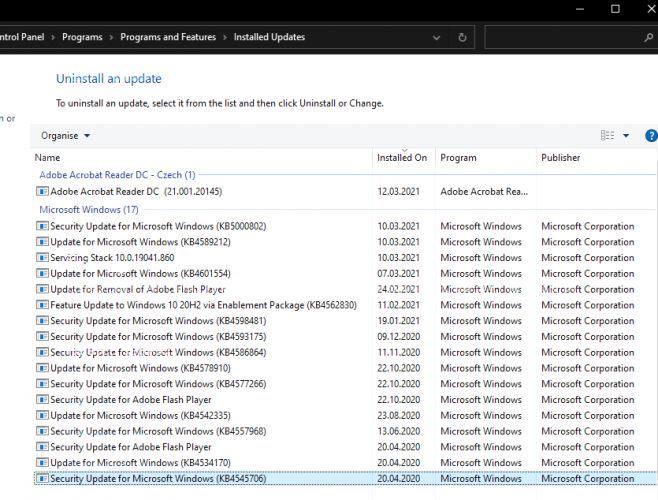Open the help question mark icon

[x=650, y=136]
